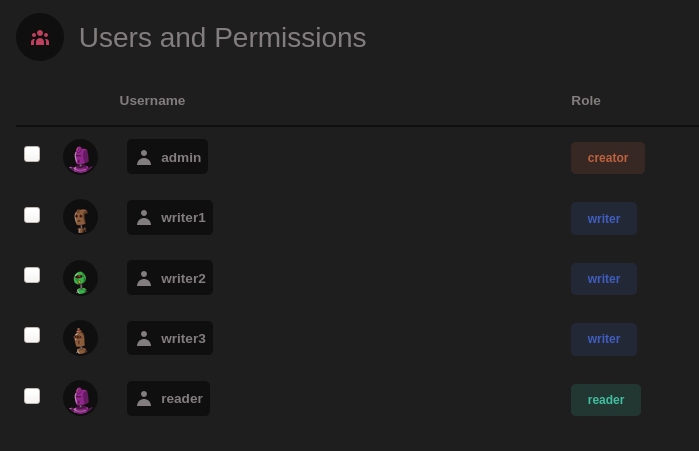Click writer1's brown robot avatar
Screen dimensions: 699x451
tap(81, 217)
